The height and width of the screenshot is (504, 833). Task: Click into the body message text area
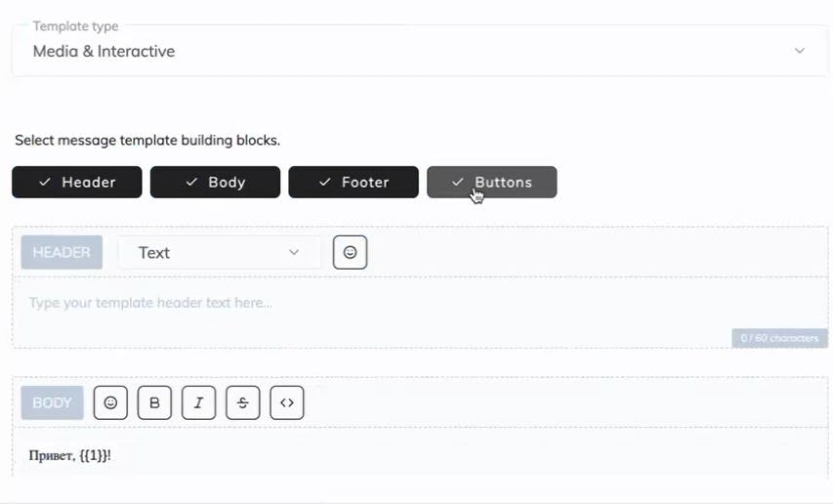391,455
